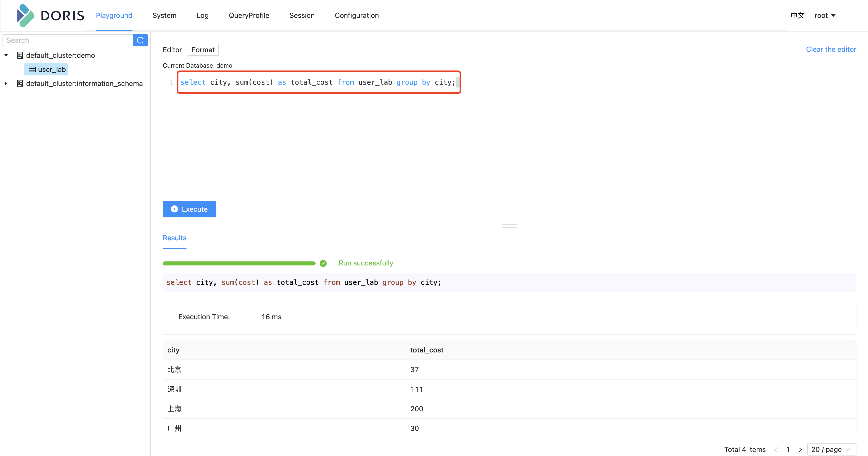Screen dimensions: 868x456
Task: Click the refresh icon next to search
Action: click(x=139, y=40)
